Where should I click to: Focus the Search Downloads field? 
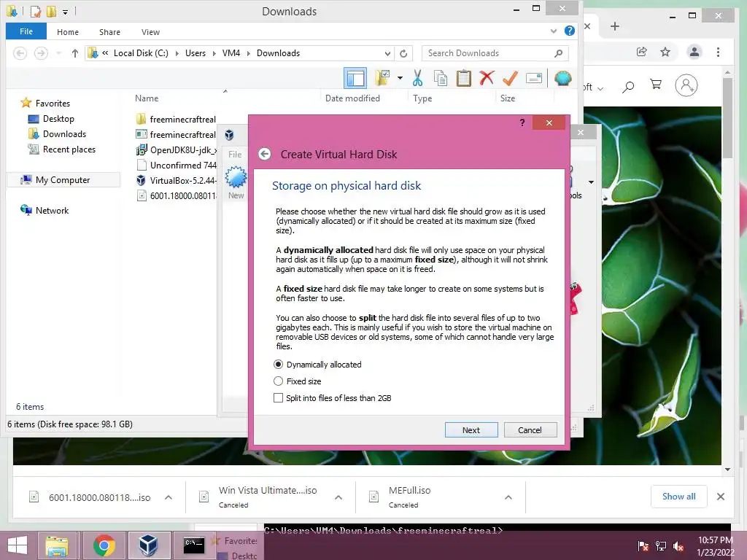[x=495, y=53]
